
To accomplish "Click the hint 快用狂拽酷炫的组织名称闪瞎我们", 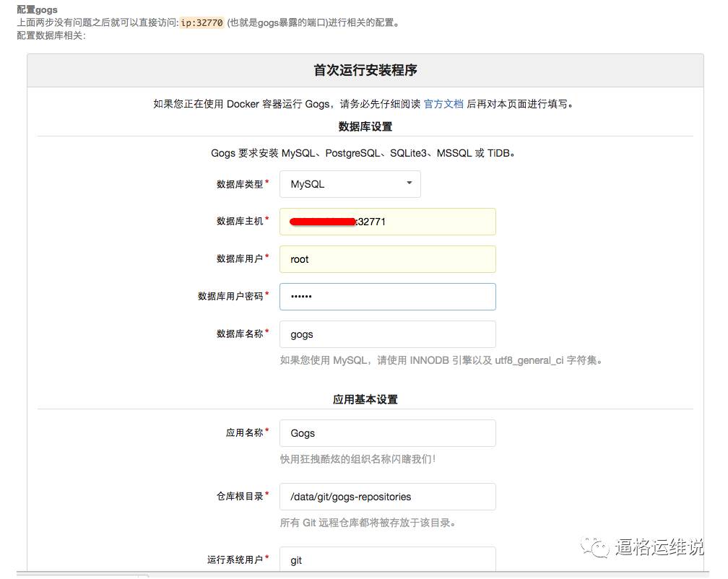I will 358,459.
